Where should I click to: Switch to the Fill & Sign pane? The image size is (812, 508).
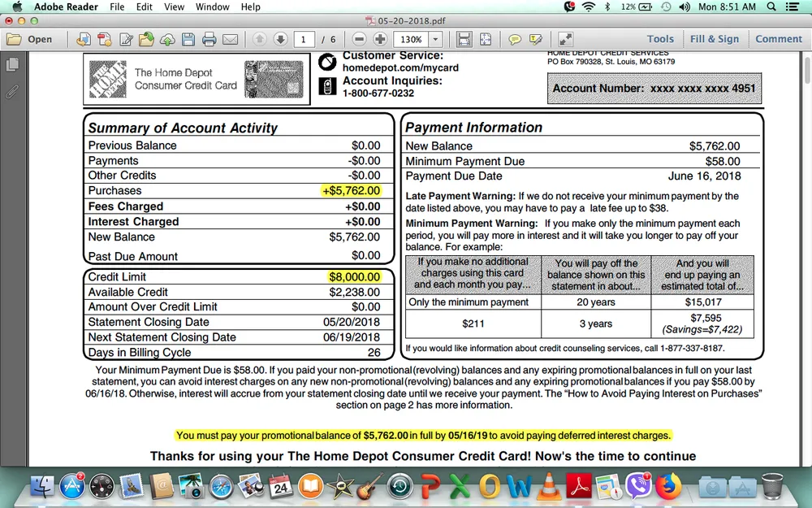pos(715,39)
